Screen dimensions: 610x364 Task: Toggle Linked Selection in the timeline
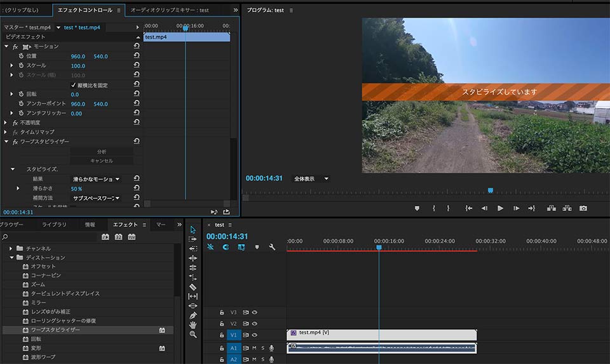(241, 247)
